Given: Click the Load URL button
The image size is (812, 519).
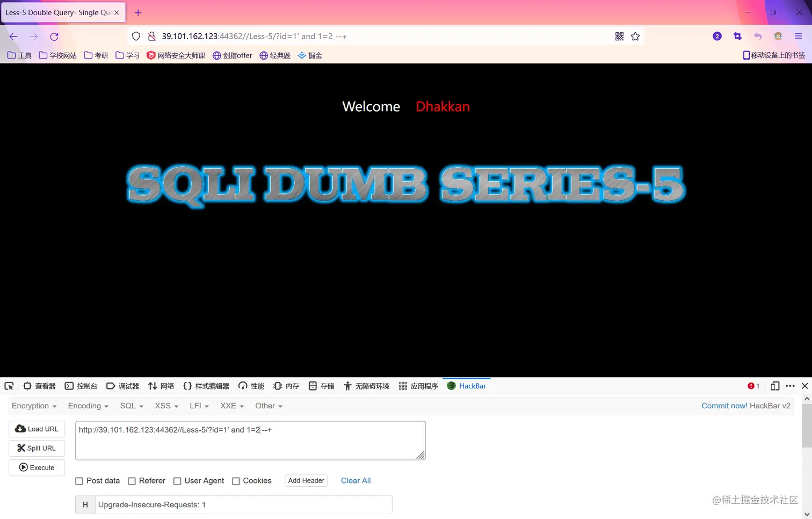Looking at the screenshot, I should [x=37, y=429].
